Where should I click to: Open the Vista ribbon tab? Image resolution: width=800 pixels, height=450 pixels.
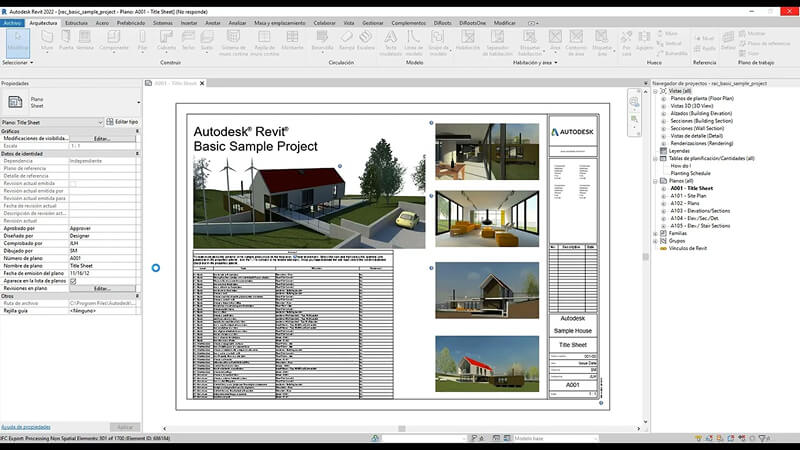349,23
